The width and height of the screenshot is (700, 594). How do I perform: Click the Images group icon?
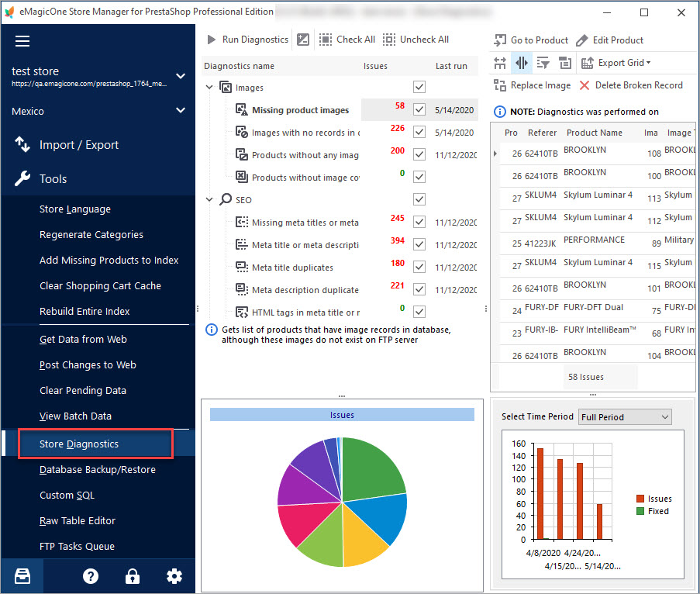226,87
